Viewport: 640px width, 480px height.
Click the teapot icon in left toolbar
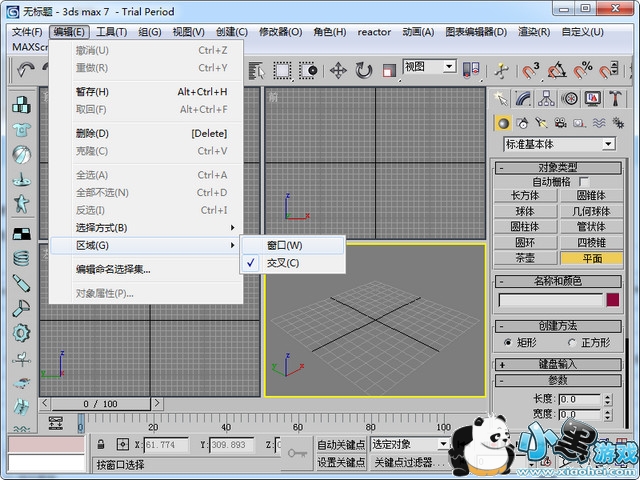(x=21, y=180)
